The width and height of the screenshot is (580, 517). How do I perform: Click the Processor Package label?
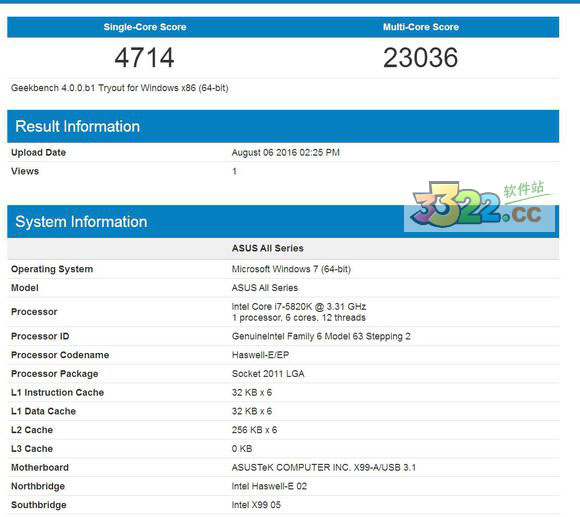[54, 374]
